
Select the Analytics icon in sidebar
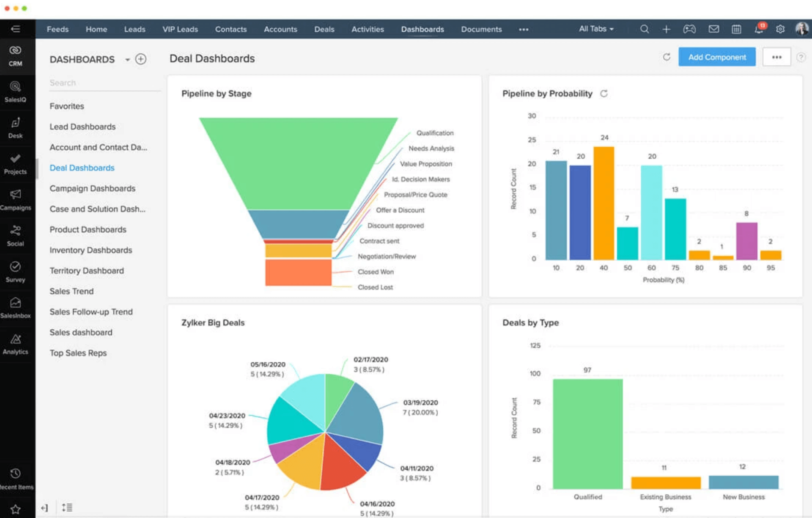pyautogui.click(x=16, y=340)
